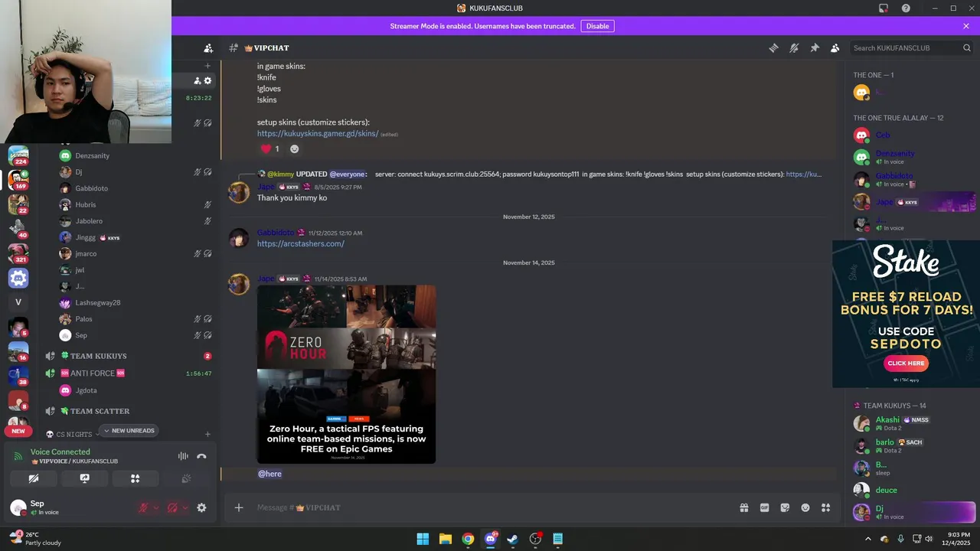This screenshot has width=980, height=551.
Task: Click the heart reaction with count 1
Action: (270, 148)
